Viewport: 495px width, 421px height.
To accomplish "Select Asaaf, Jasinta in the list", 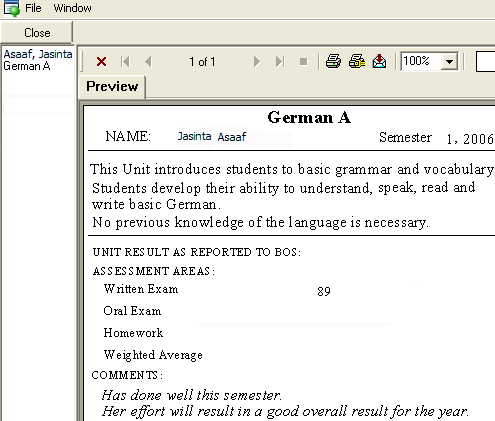I will (x=38, y=54).
